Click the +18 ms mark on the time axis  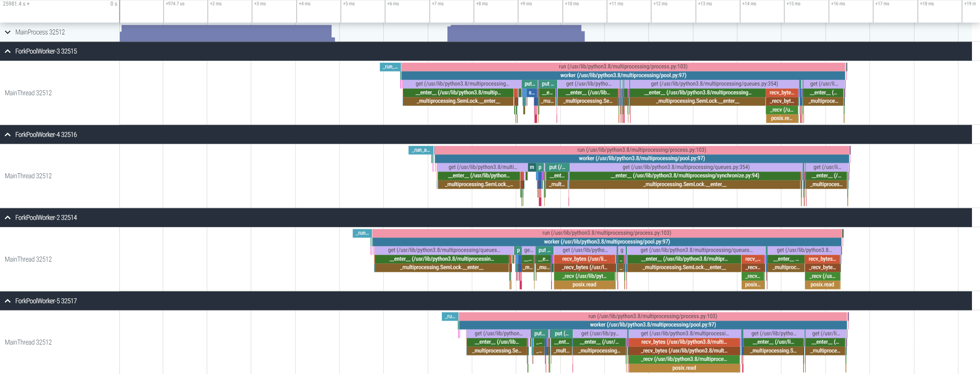927,4
